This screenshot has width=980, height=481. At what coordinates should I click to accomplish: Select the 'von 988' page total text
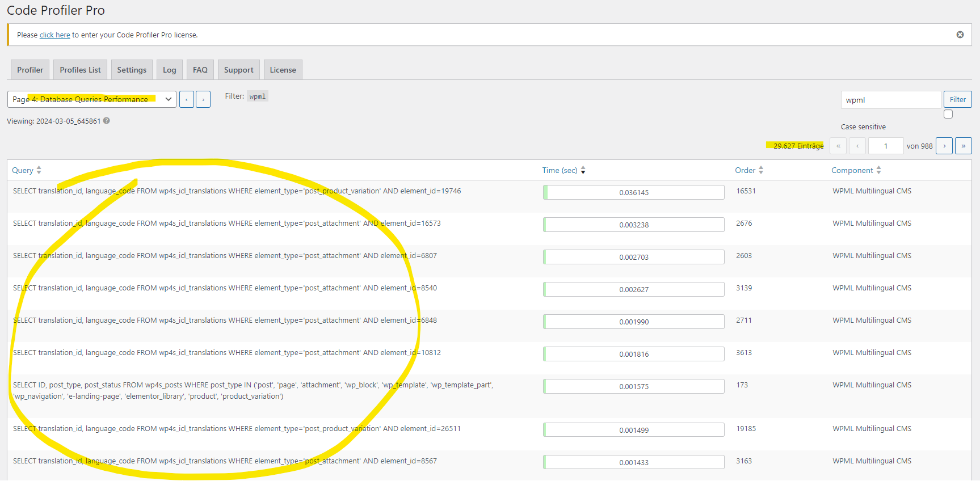[x=919, y=146]
